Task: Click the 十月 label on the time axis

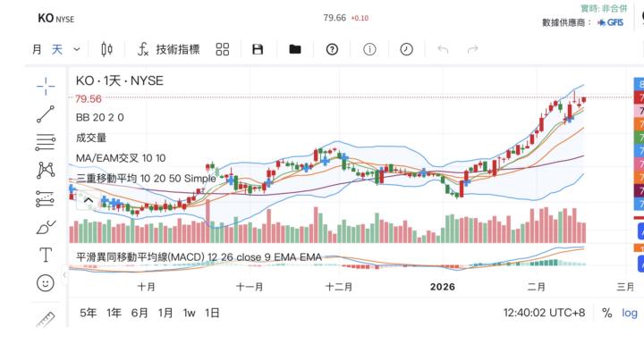Action: [x=146, y=287]
